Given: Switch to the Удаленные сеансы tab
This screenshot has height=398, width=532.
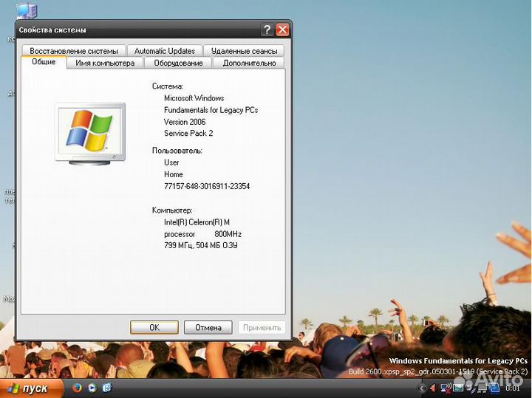Looking at the screenshot, I should (x=244, y=51).
